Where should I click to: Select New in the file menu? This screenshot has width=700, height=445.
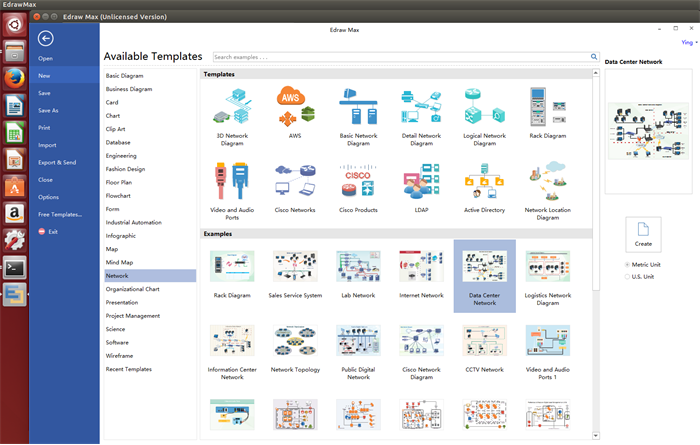(x=64, y=76)
